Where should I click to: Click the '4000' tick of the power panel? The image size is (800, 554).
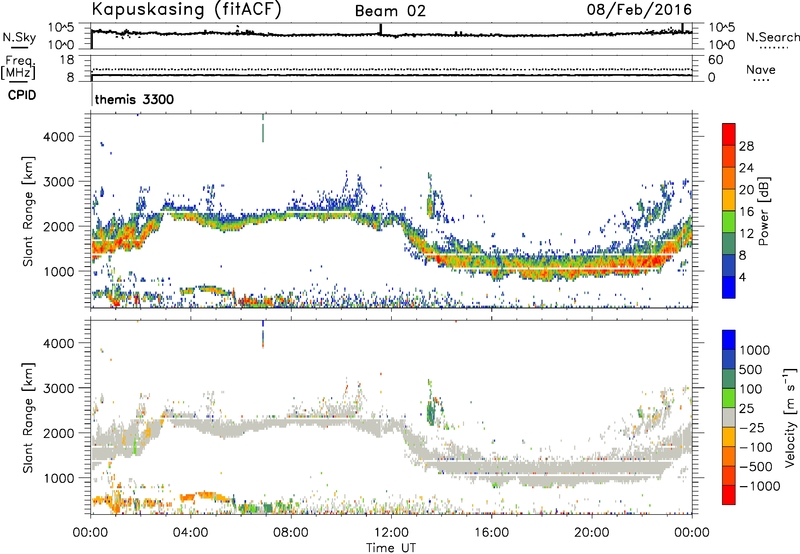point(58,137)
